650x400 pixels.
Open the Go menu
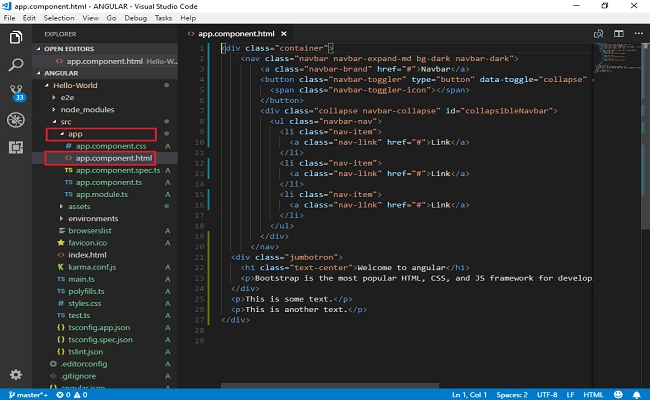click(x=111, y=18)
